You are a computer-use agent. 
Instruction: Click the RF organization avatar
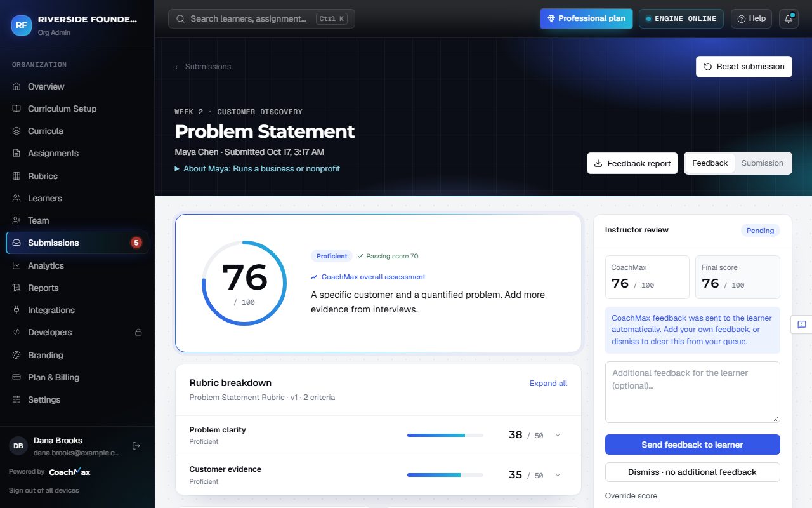point(22,25)
